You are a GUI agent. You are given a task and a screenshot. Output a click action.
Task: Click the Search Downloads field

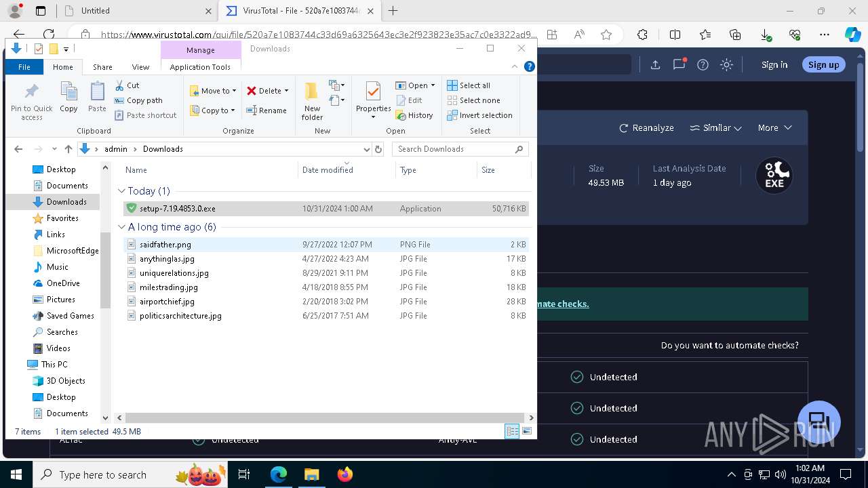click(459, 149)
